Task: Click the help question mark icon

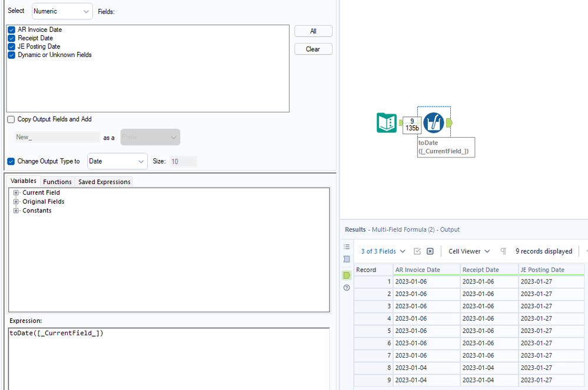Action: coord(347,288)
